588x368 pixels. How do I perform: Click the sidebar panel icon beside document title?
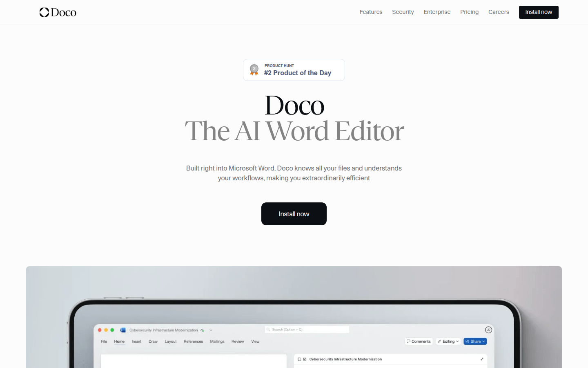(x=299, y=359)
